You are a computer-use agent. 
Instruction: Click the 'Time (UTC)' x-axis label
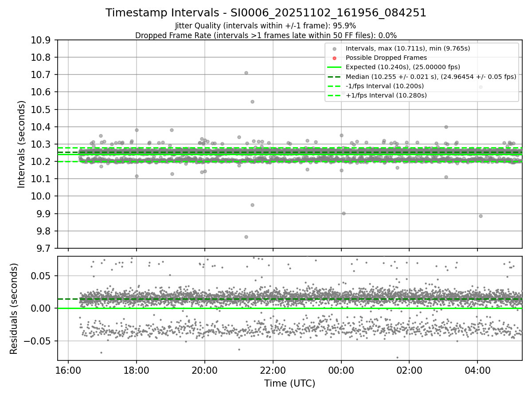tap(289, 383)
